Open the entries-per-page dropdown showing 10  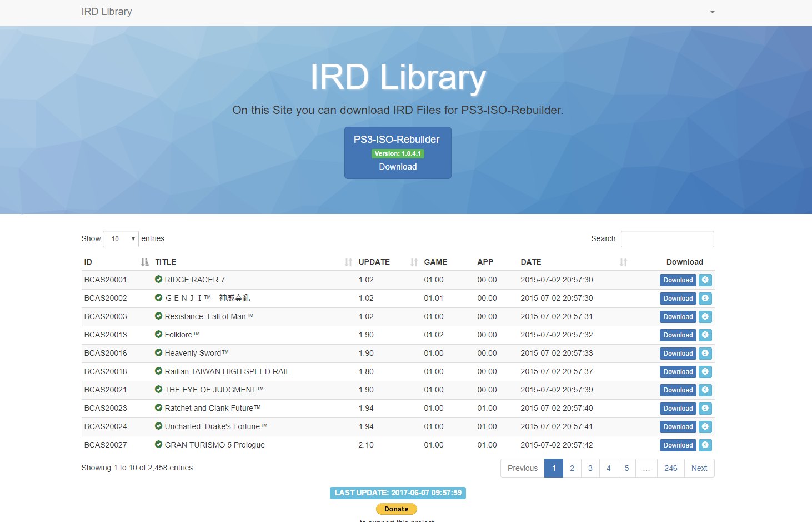pos(121,239)
